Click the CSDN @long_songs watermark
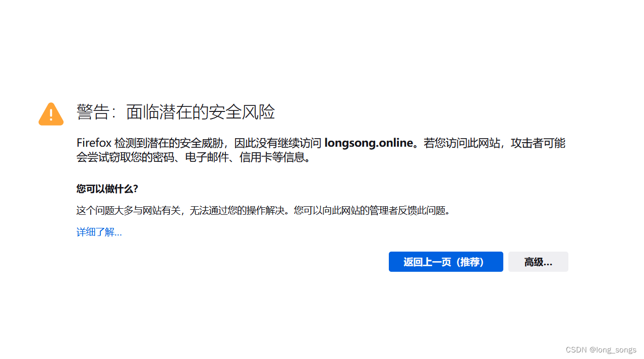Image resolution: width=644 pixels, height=359 pixels. coord(601,350)
